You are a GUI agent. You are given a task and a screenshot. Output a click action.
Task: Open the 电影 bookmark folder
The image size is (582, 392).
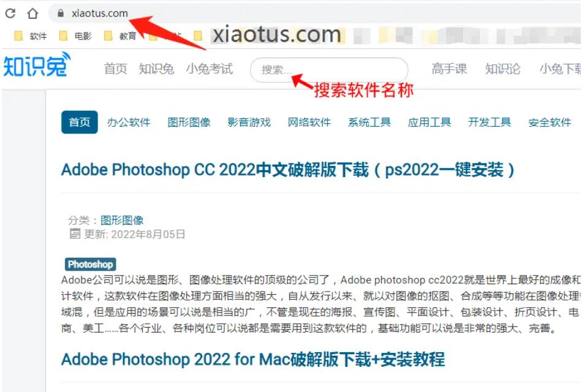(75, 36)
